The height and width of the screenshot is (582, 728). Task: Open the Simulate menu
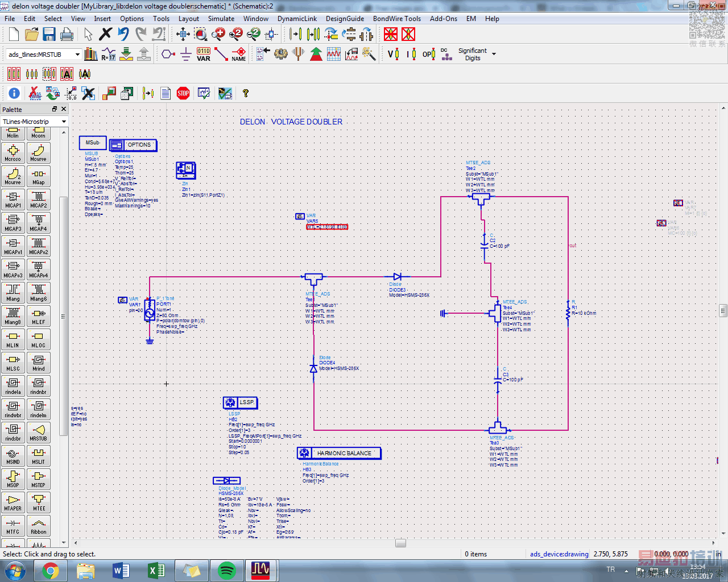pos(221,18)
